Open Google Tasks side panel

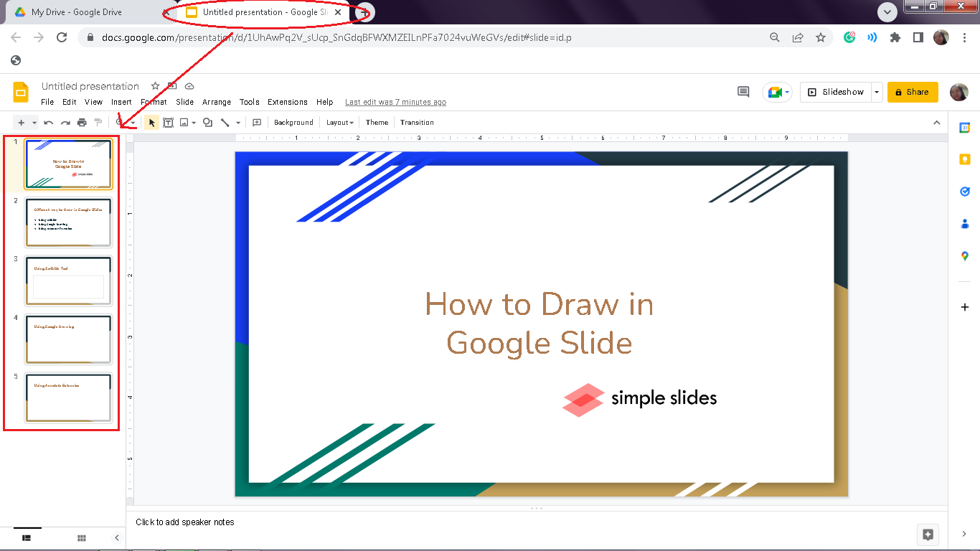pos(965,192)
